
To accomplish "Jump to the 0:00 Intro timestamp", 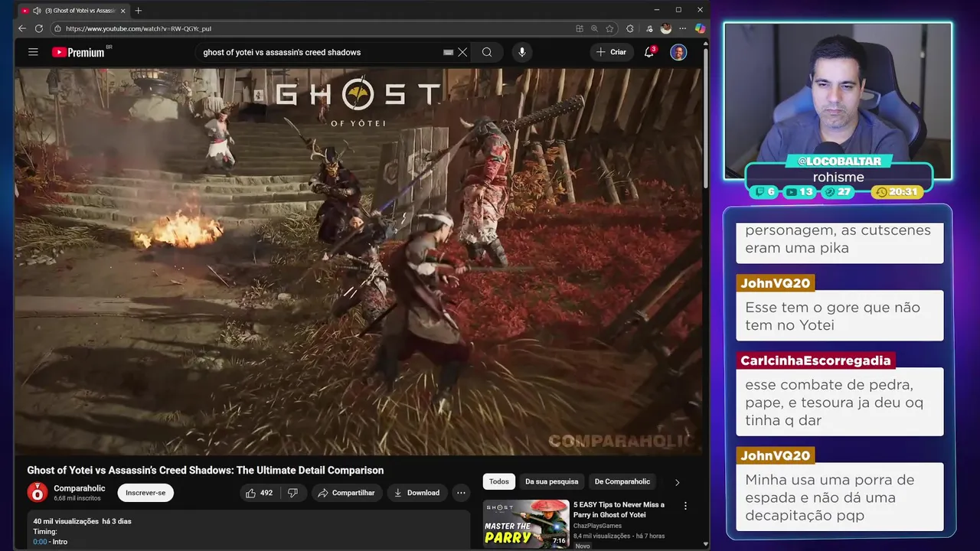I will point(41,542).
